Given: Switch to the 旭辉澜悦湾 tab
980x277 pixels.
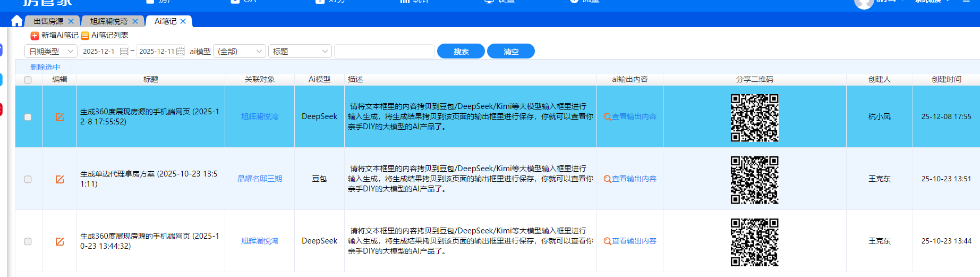Looking at the screenshot, I should click(108, 21).
